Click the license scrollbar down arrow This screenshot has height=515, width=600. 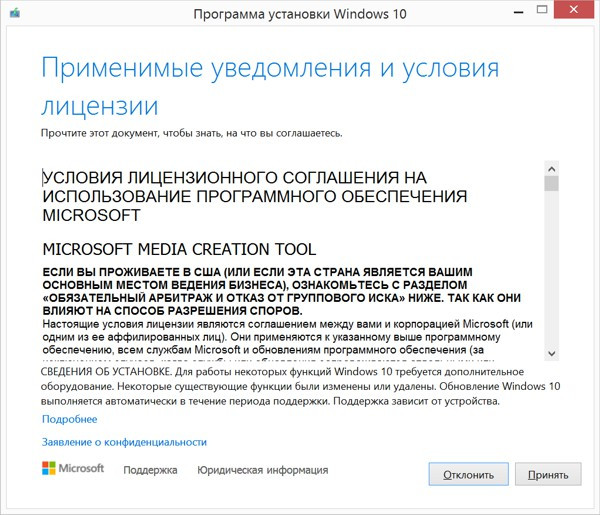tap(551, 354)
